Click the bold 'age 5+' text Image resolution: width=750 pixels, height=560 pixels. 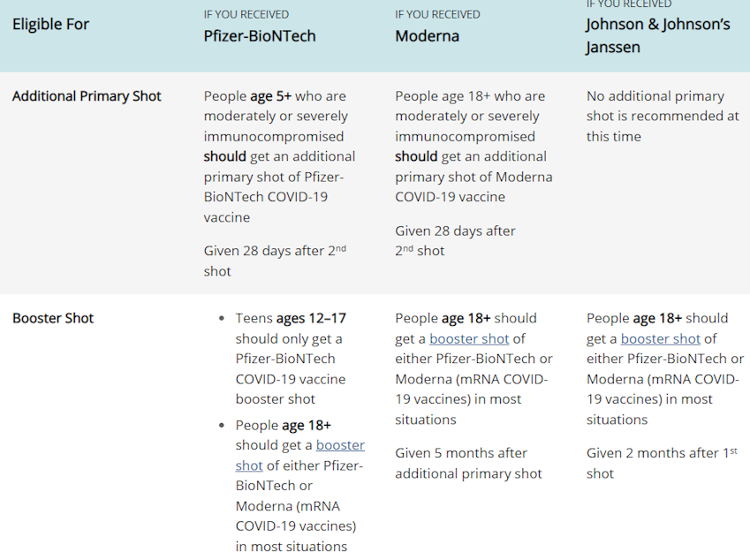coord(270,96)
